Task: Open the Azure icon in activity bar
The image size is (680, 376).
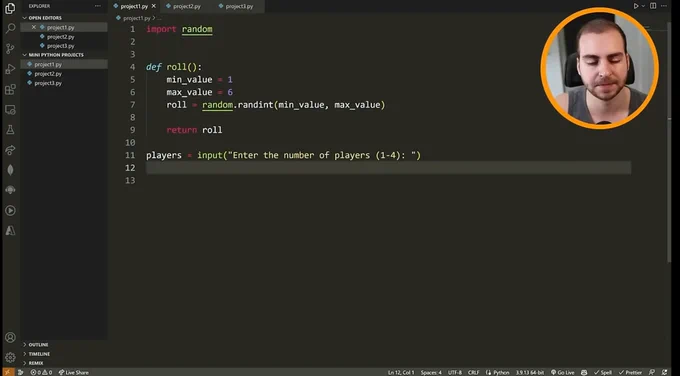Action: [10, 231]
